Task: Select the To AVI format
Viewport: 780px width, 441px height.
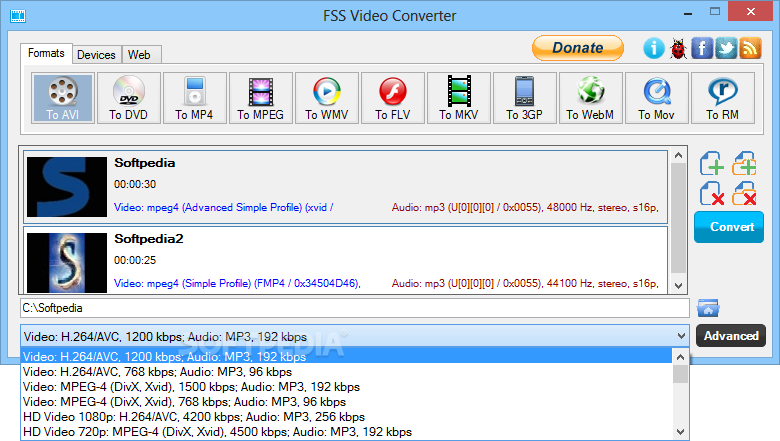Action: coord(63,98)
